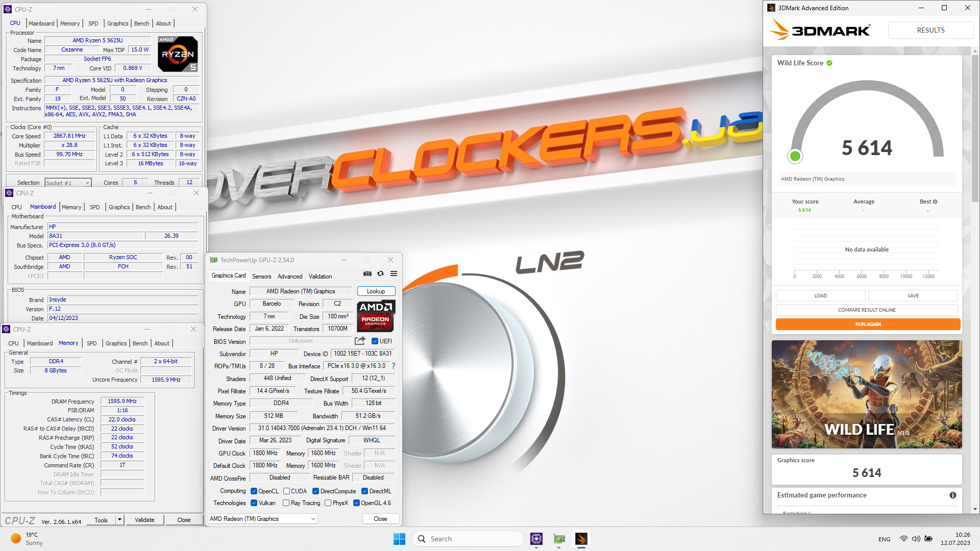Click CPU-Z taskbar icon
The image size is (980, 551).
(536, 539)
